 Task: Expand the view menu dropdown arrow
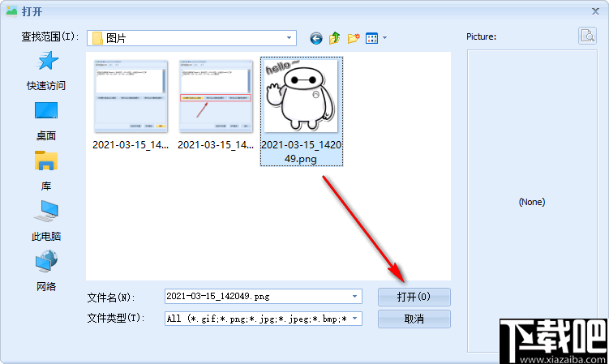(x=384, y=38)
